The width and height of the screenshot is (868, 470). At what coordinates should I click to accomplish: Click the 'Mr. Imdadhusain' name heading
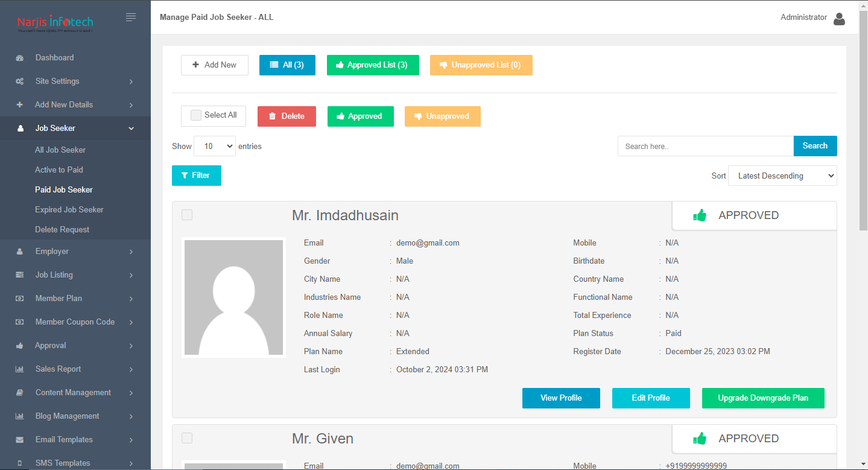click(345, 215)
